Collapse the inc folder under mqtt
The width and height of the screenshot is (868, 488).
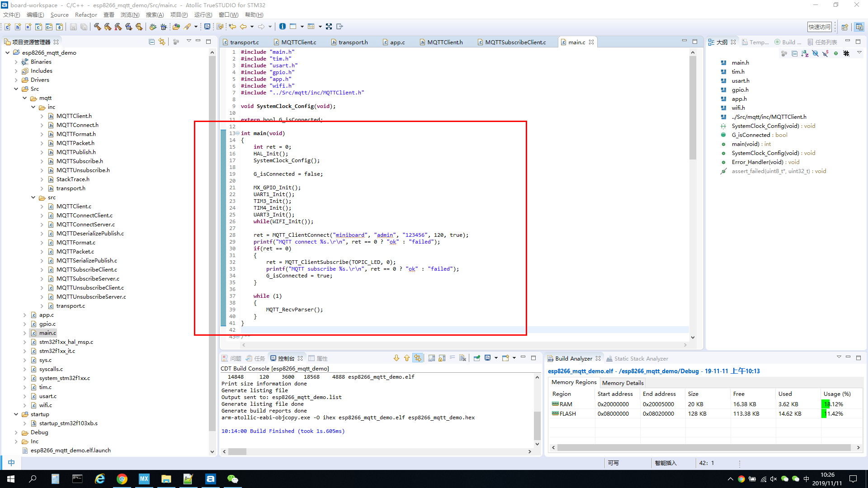click(x=33, y=107)
